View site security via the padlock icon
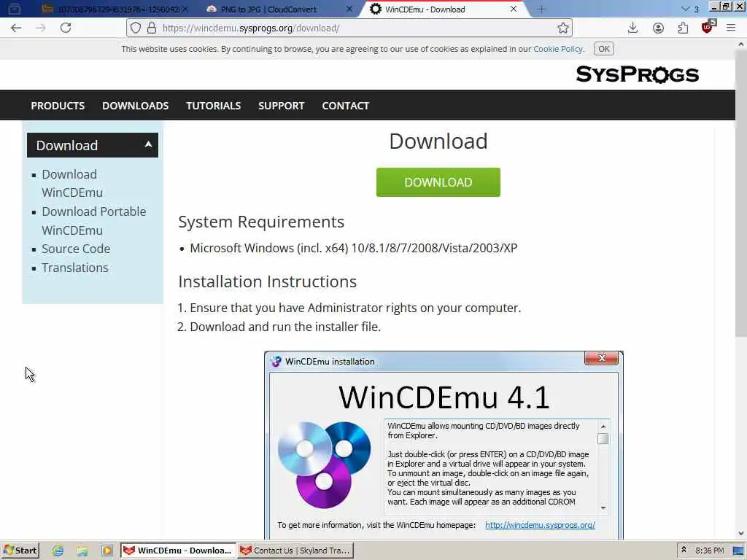 [x=152, y=28]
